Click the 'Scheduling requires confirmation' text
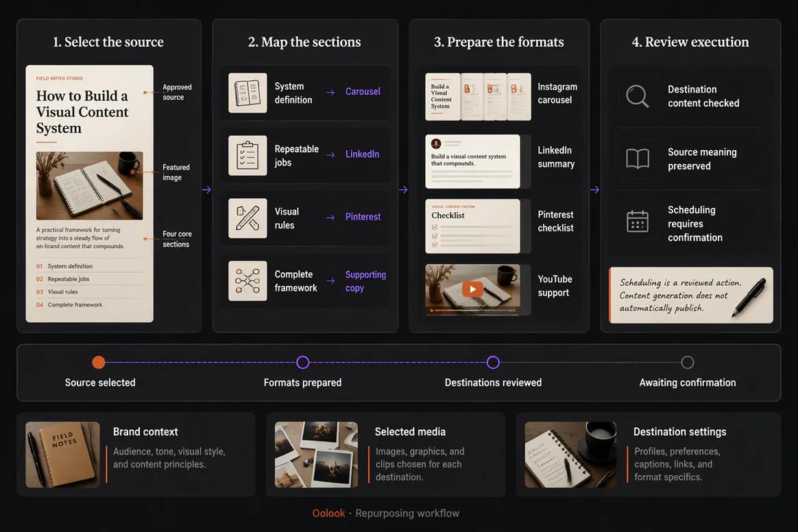The height and width of the screenshot is (532, 798). 694,223
